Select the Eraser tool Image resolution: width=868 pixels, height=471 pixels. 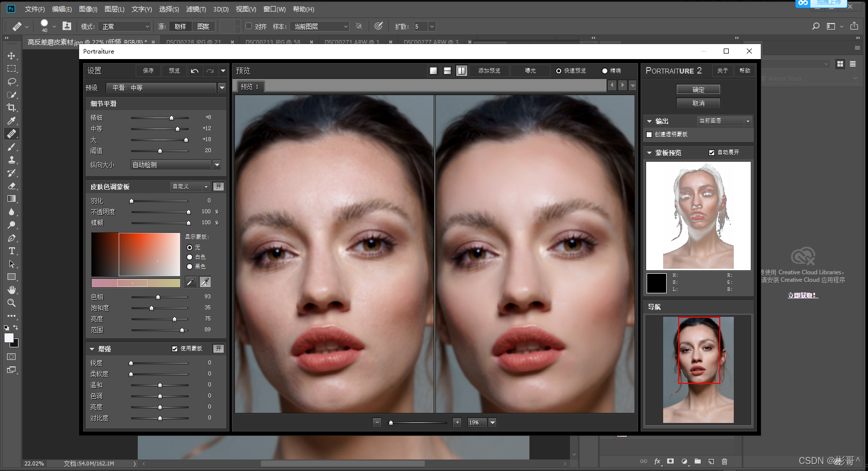tap(12, 186)
